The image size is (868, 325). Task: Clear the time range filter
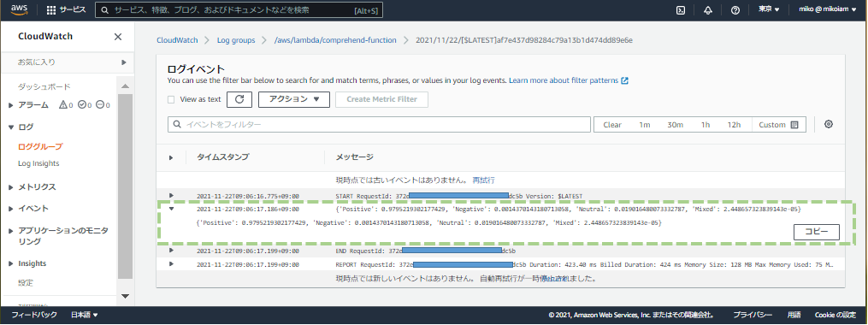(x=612, y=125)
